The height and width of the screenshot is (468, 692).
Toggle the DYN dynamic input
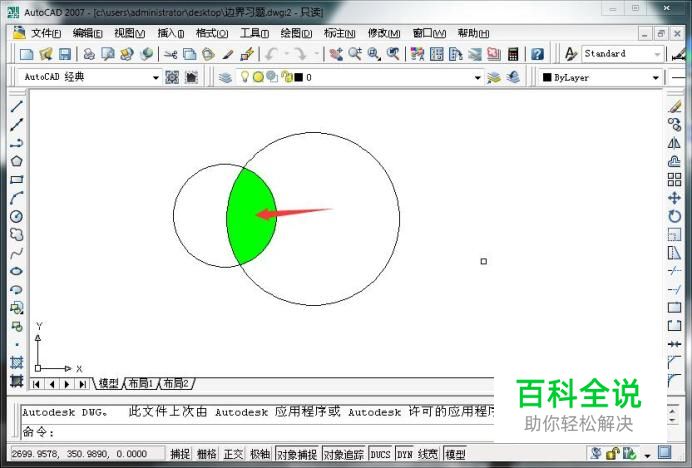tap(405, 454)
